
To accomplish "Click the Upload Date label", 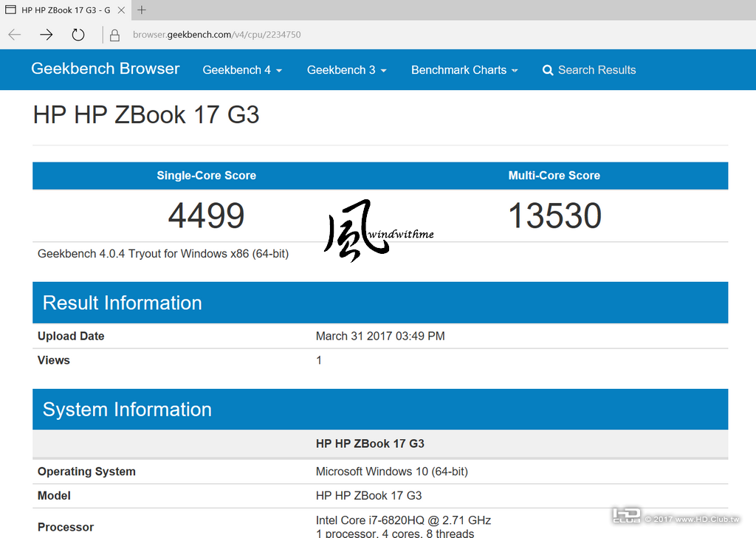I will 71,336.
